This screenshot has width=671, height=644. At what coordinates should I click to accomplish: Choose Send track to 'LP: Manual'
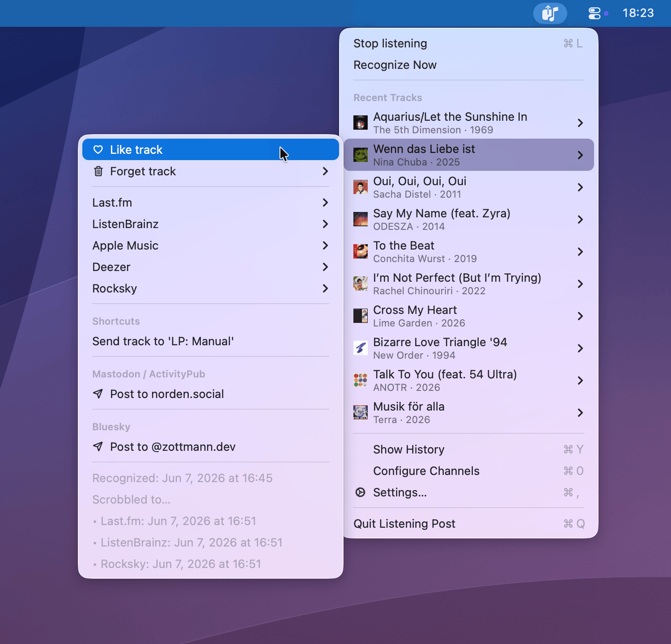pos(211,341)
